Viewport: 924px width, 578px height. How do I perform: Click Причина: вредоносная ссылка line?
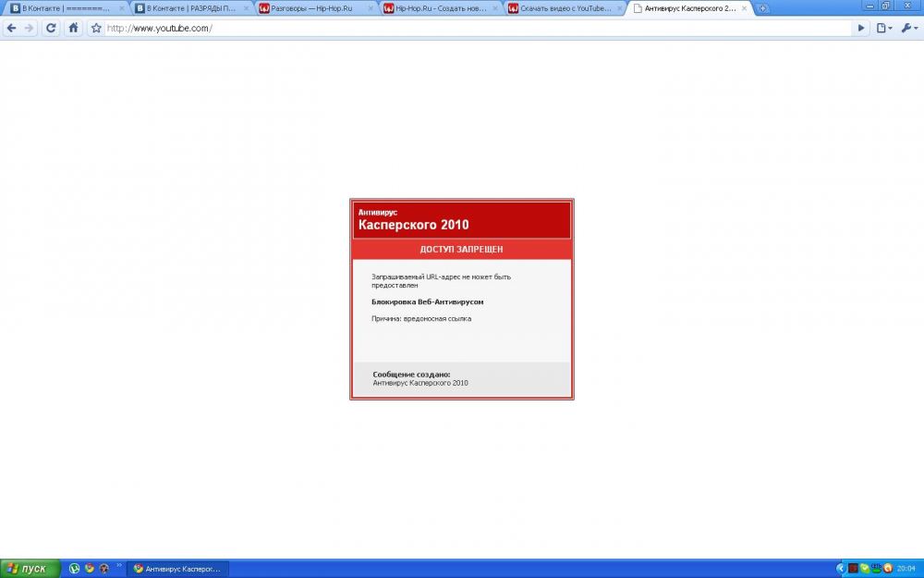click(421, 318)
